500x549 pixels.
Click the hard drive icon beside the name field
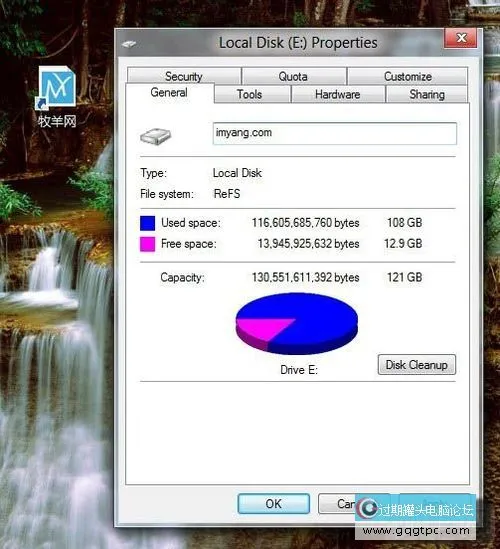point(155,136)
